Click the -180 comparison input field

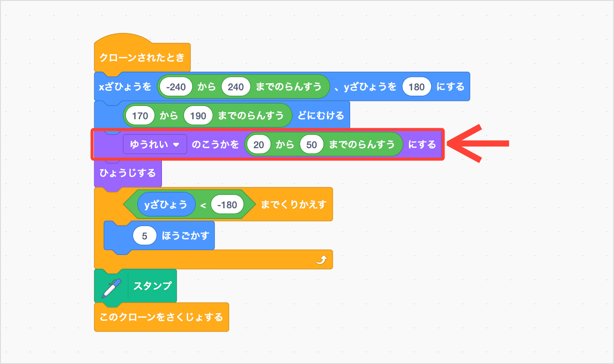click(227, 205)
